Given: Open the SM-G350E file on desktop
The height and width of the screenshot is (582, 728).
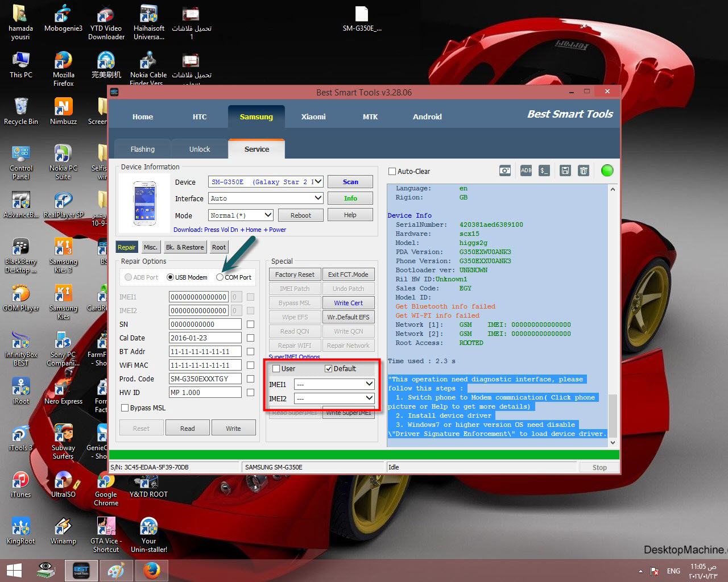Looking at the screenshot, I should tap(362, 18).
